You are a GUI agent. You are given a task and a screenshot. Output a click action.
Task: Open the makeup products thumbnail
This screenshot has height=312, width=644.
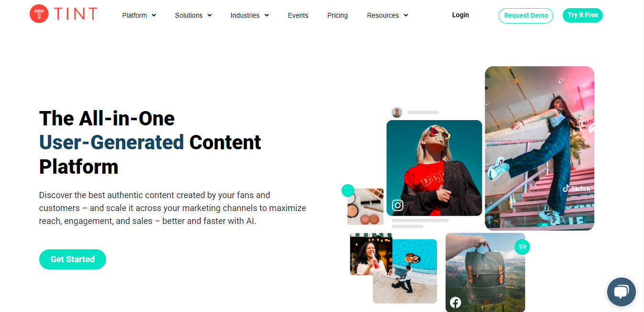(x=365, y=207)
